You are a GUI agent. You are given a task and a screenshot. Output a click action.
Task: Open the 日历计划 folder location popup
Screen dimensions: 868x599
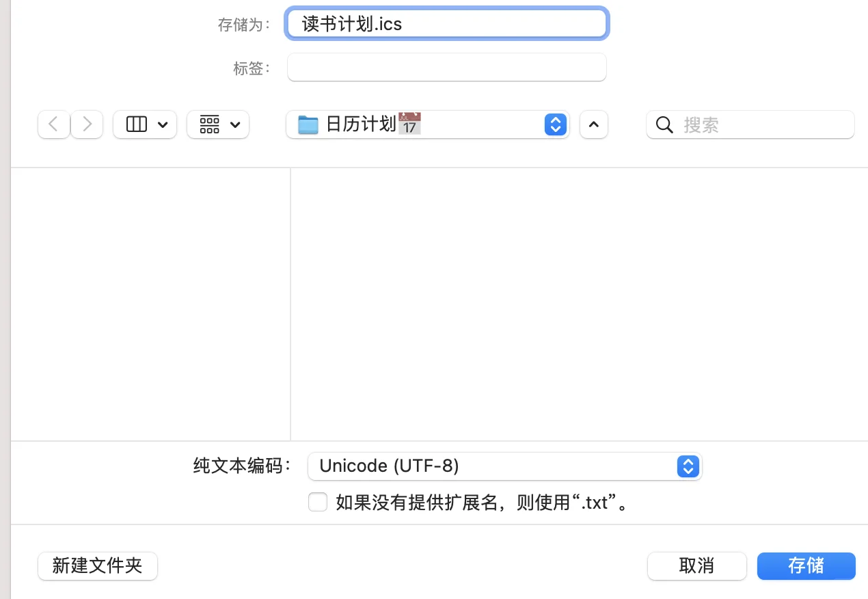(x=428, y=124)
